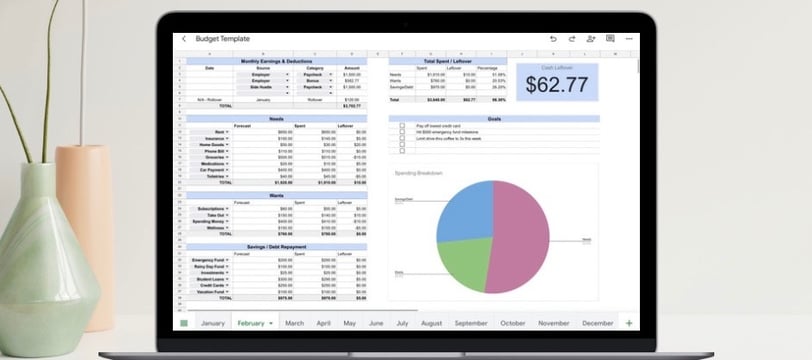The height and width of the screenshot is (360, 812).
Task: Switch to the August sheet tab
Action: point(431,323)
